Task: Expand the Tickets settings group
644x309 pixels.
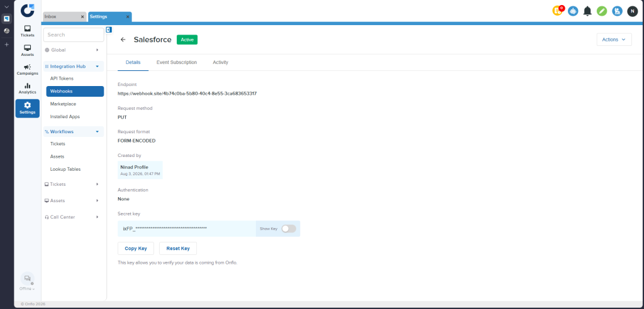Action: pyautogui.click(x=74, y=184)
